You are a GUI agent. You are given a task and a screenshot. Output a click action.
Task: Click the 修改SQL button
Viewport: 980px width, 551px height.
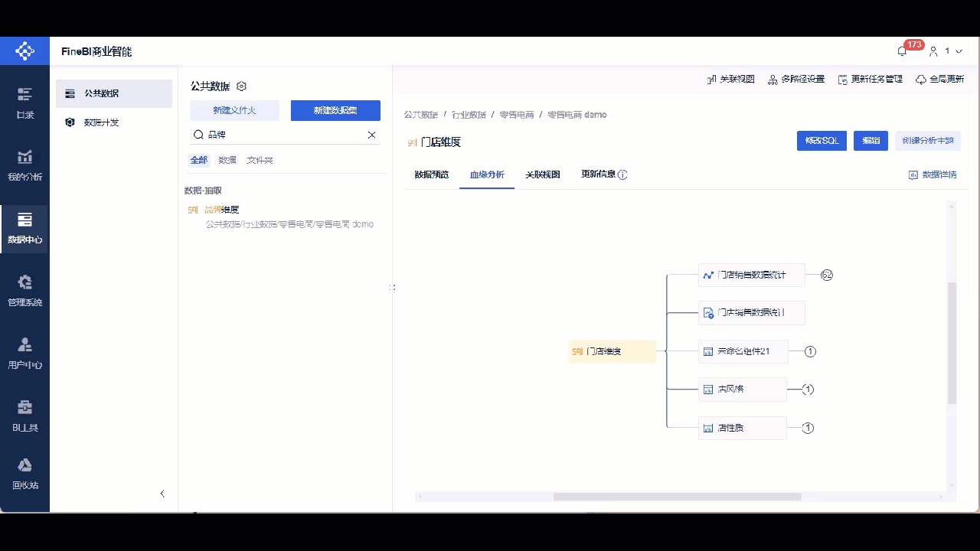[821, 141]
